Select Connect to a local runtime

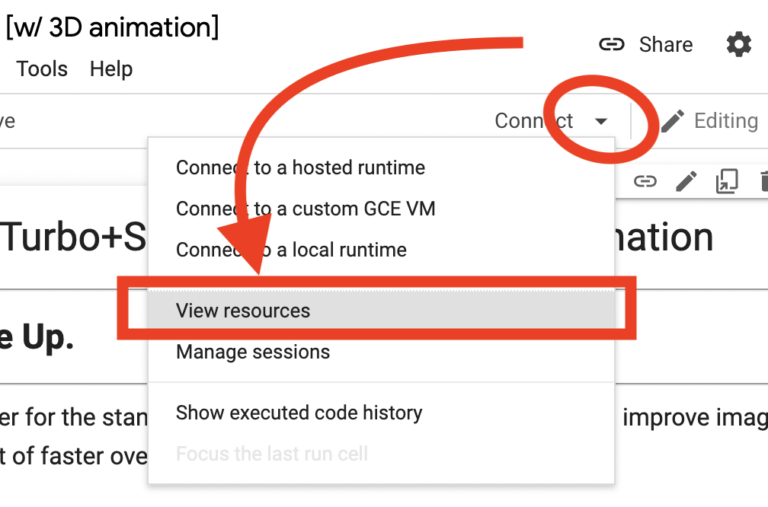tap(291, 250)
